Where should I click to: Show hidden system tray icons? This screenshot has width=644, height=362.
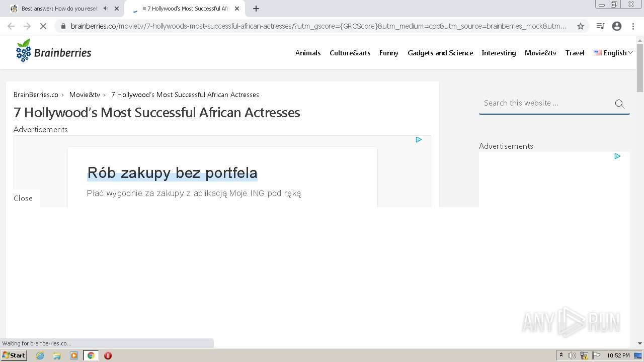(561, 355)
